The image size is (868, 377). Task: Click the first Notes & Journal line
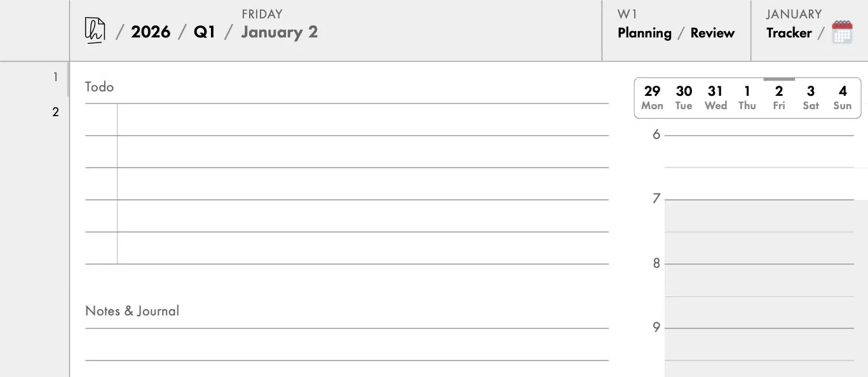tap(346, 345)
